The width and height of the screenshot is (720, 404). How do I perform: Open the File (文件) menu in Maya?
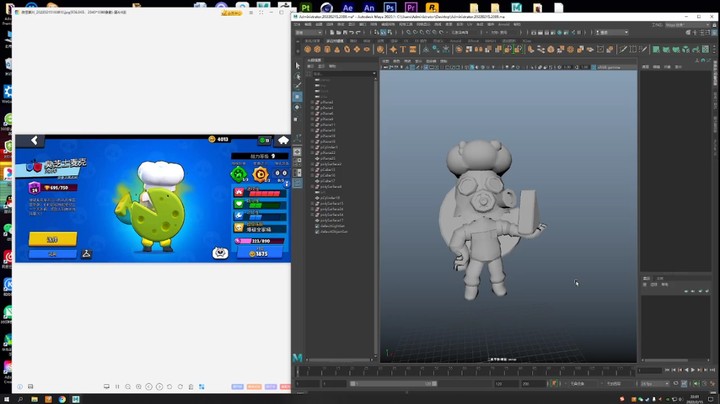(x=297, y=24)
